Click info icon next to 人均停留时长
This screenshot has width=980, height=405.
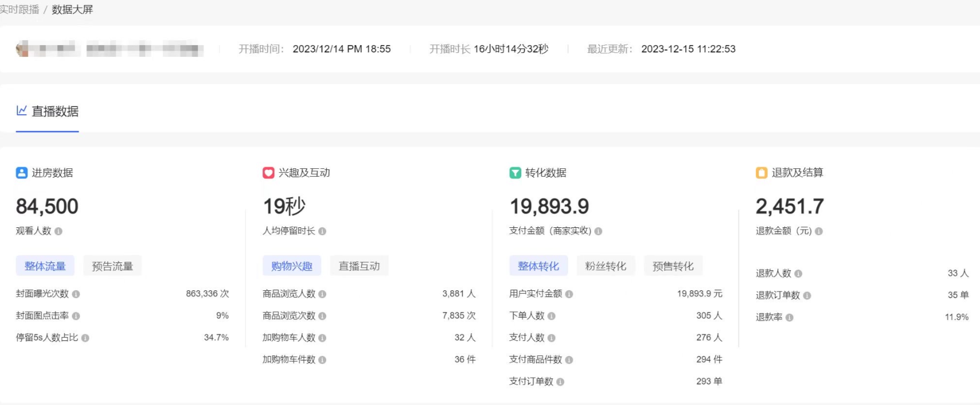tap(322, 231)
